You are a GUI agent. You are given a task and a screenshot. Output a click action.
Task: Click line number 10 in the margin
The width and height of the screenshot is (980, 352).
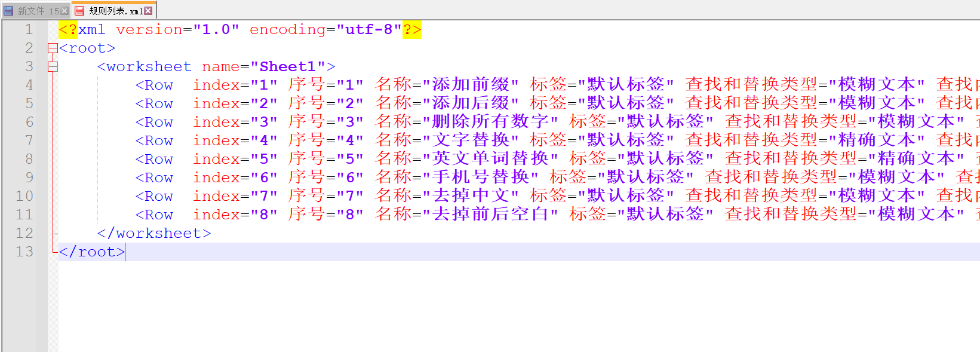(24, 196)
